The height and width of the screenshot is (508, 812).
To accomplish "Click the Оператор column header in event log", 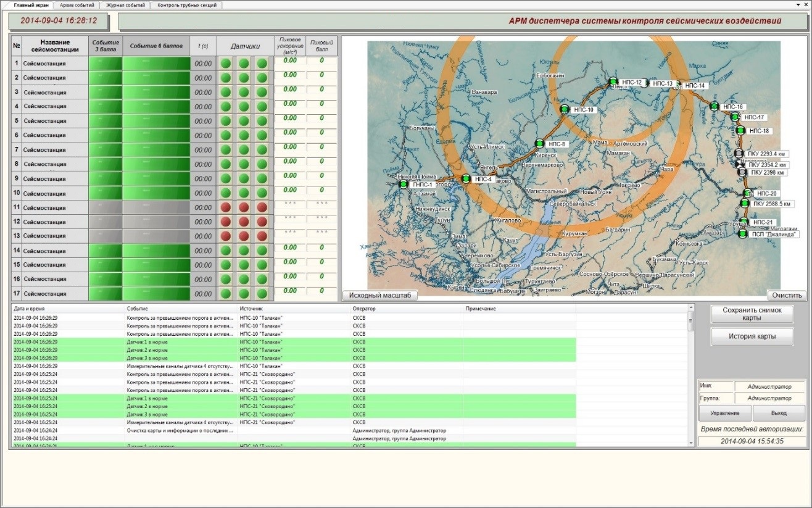I will point(406,308).
